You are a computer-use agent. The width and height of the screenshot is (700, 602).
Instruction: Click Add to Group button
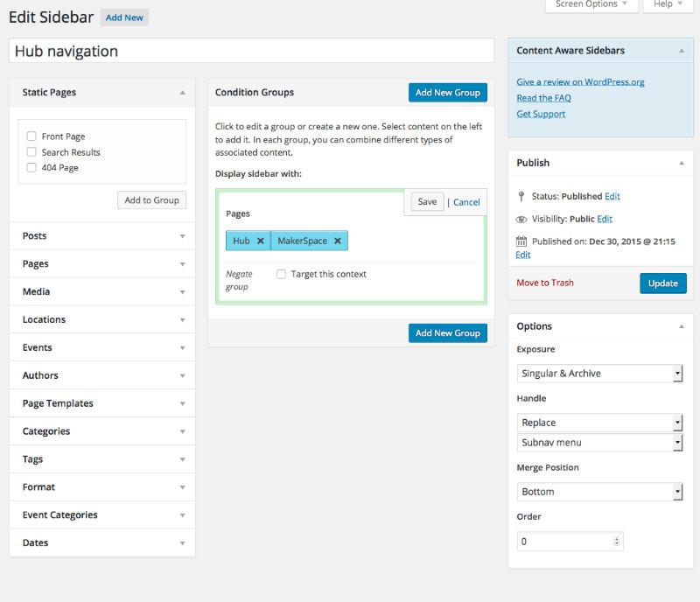151,200
